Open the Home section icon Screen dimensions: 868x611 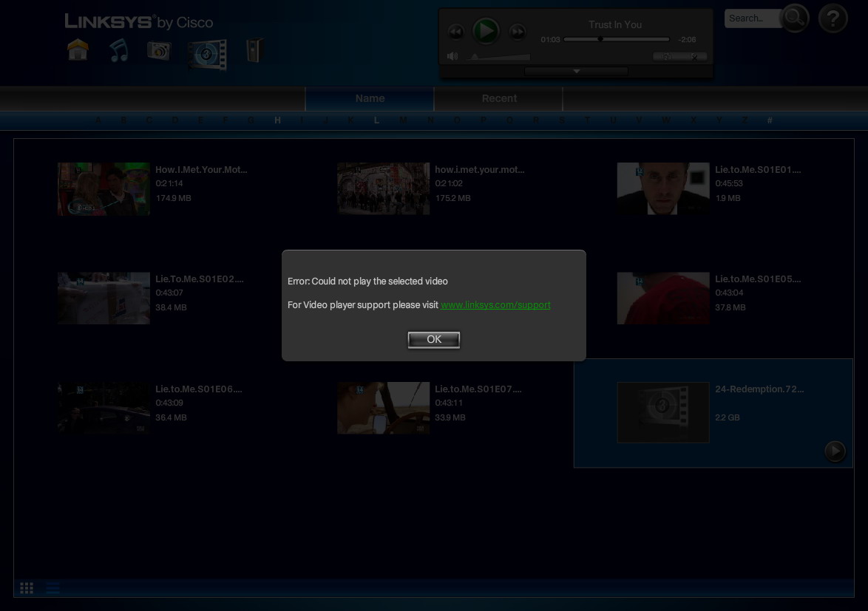78,50
